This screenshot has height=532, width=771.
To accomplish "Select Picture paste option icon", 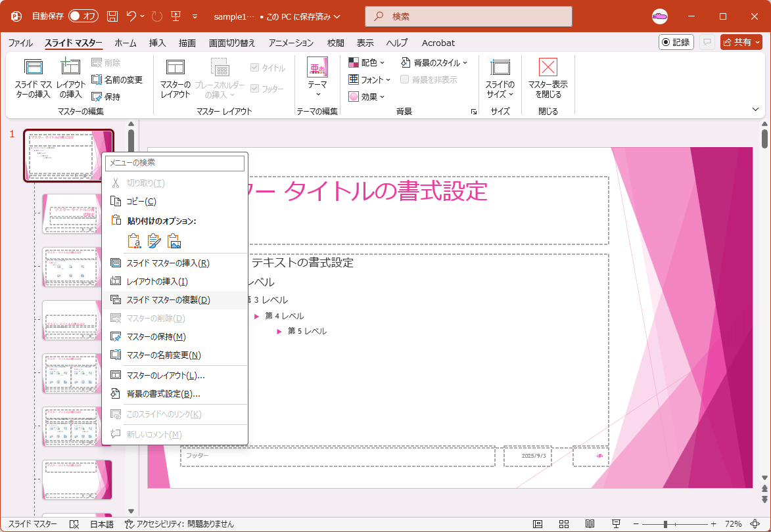I will (x=174, y=241).
